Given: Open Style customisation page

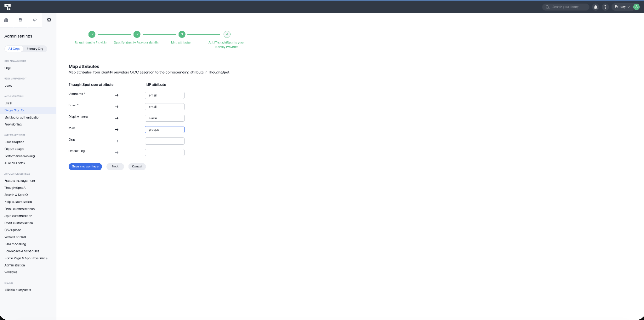Looking at the screenshot, I should [18, 216].
